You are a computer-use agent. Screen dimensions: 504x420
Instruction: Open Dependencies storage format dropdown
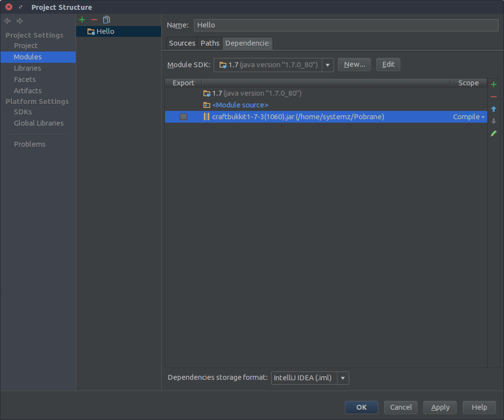coord(342,378)
